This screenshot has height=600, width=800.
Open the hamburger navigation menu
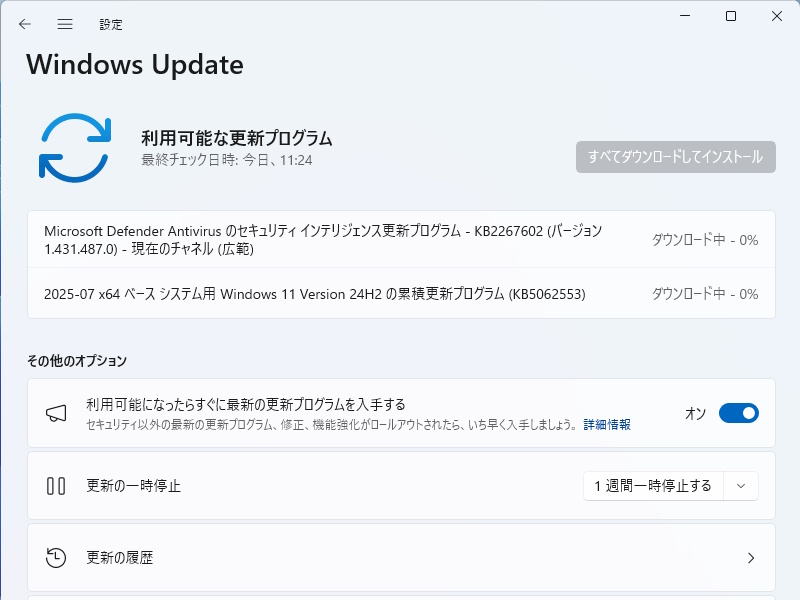pyautogui.click(x=65, y=24)
